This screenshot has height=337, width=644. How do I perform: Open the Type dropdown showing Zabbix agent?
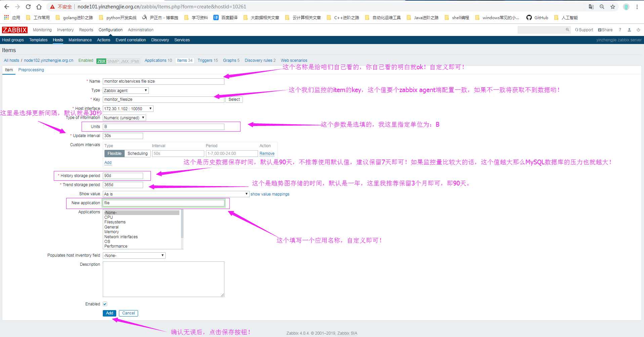126,90
